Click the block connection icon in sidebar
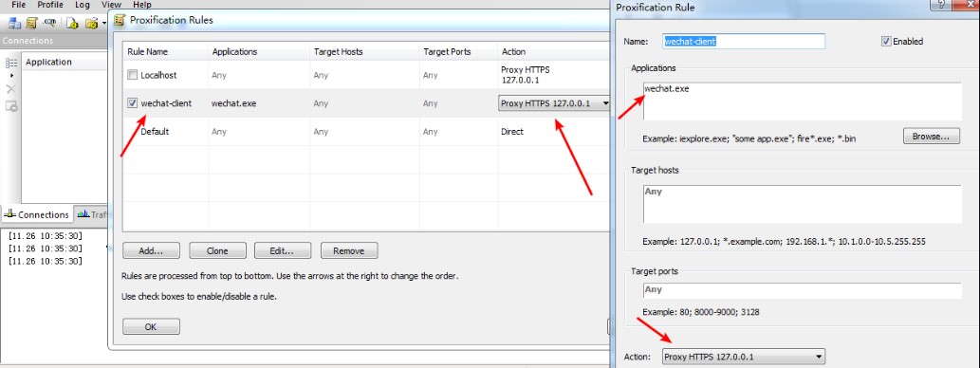The width and height of the screenshot is (980, 368). [11, 105]
